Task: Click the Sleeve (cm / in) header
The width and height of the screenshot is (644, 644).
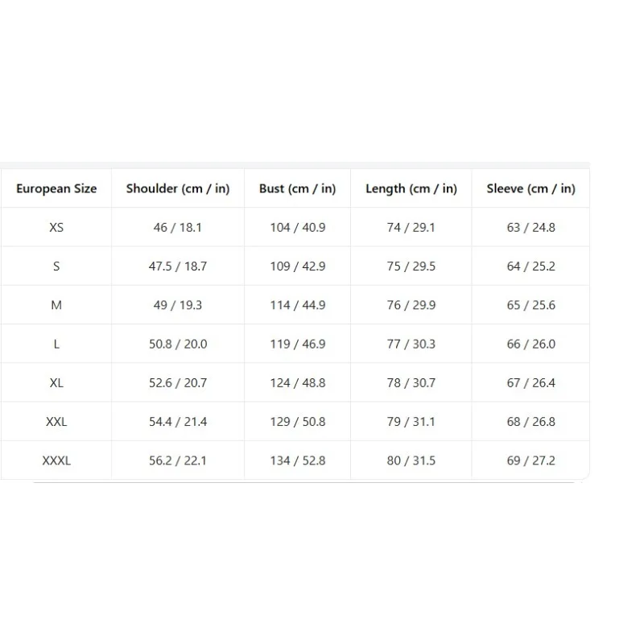Action: (531, 188)
